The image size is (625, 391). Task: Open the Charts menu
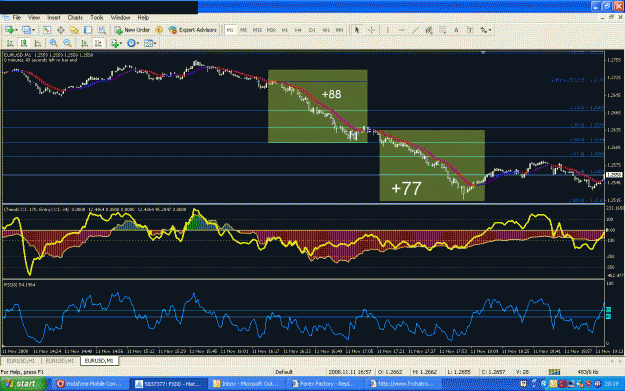pyautogui.click(x=75, y=18)
